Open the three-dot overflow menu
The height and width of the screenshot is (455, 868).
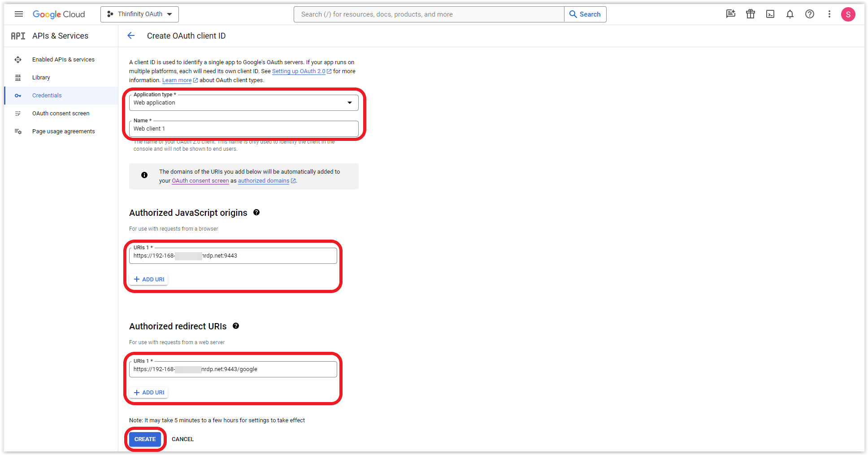click(x=829, y=14)
